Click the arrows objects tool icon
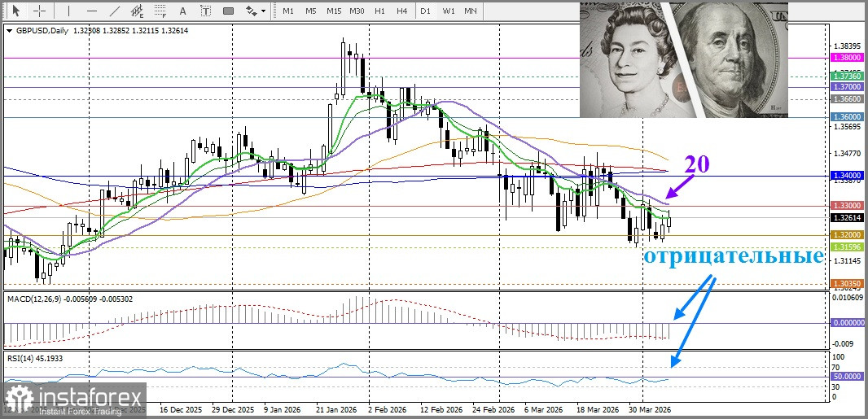This screenshot has height=419, width=868. [x=252, y=11]
